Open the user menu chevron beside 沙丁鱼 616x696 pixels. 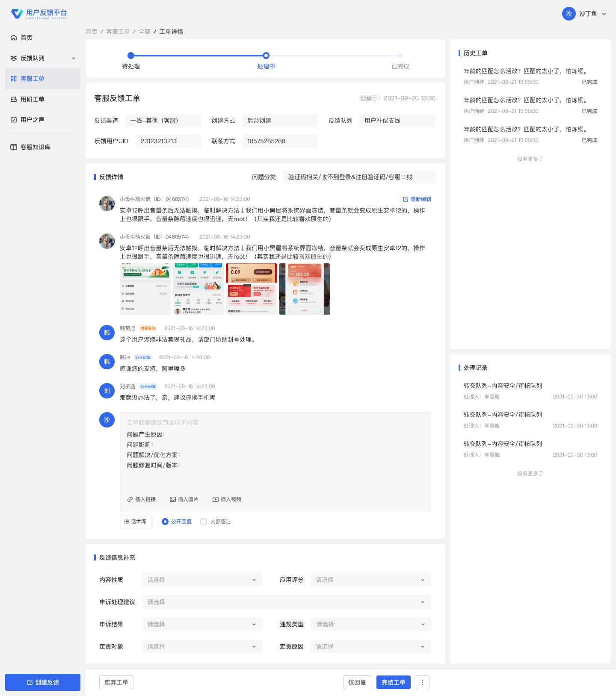tap(604, 14)
